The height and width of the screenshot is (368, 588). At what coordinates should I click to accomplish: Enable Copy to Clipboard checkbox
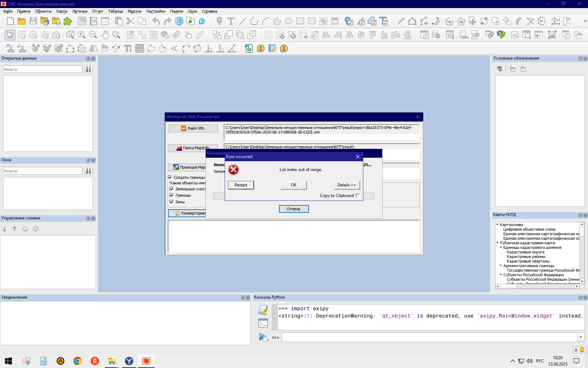point(358,196)
